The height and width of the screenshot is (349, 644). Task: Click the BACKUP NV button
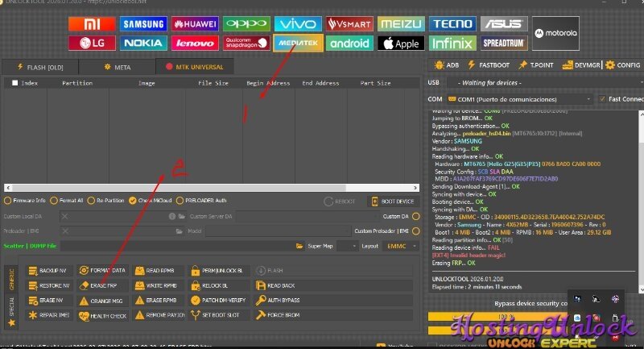pyautogui.click(x=48, y=271)
